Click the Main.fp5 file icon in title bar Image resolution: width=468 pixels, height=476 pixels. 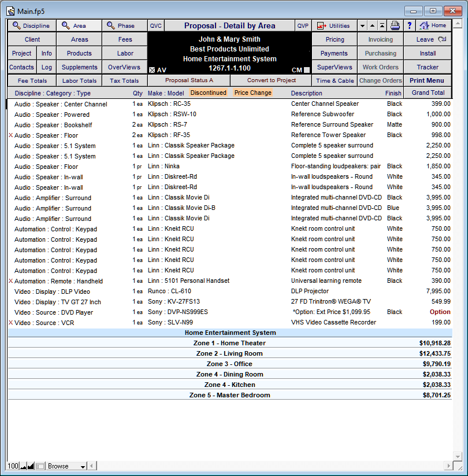10,11
